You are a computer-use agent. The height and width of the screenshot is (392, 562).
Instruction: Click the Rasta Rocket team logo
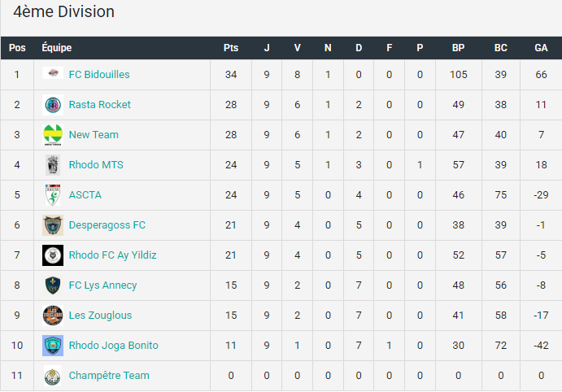[53, 105]
